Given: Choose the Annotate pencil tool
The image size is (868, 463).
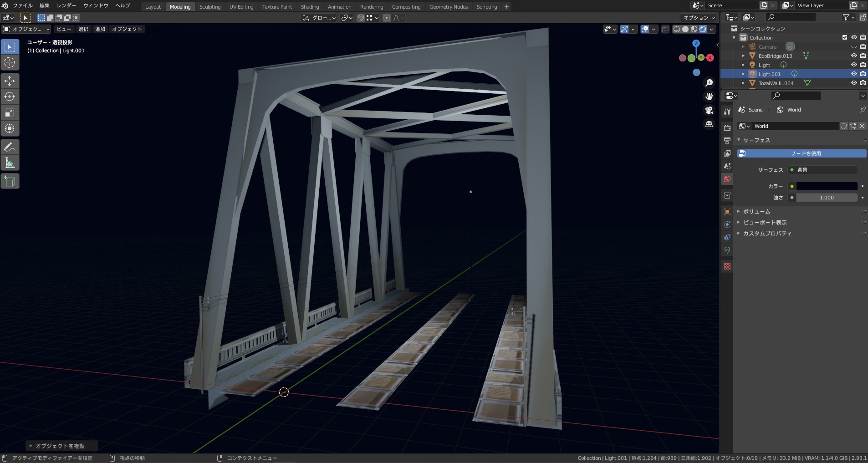Looking at the screenshot, I should click(10, 148).
